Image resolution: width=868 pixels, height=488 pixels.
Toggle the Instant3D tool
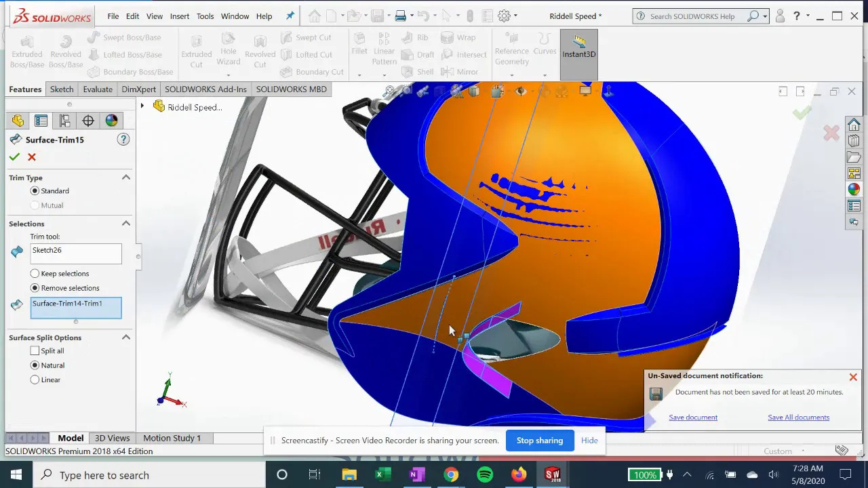(x=579, y=54)
